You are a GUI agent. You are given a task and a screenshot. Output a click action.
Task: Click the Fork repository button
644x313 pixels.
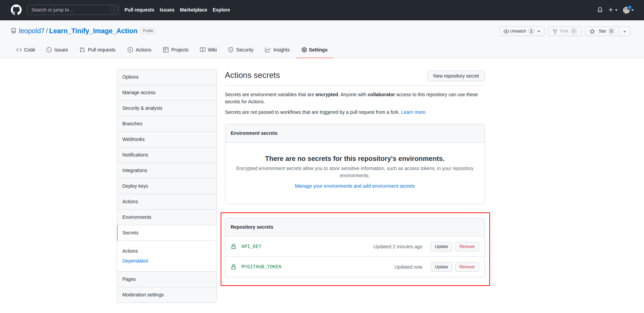(564, 31)
